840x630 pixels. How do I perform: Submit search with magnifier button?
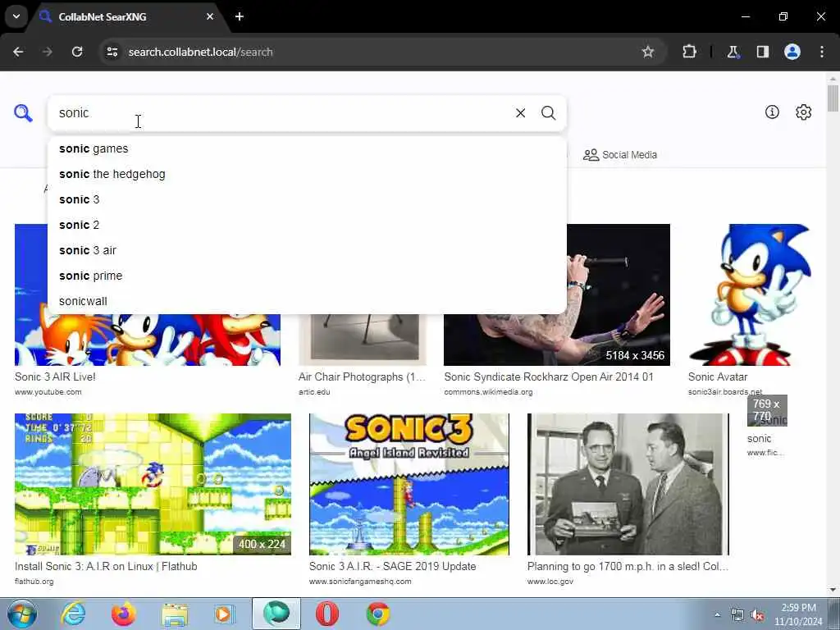tap(548, 113)
